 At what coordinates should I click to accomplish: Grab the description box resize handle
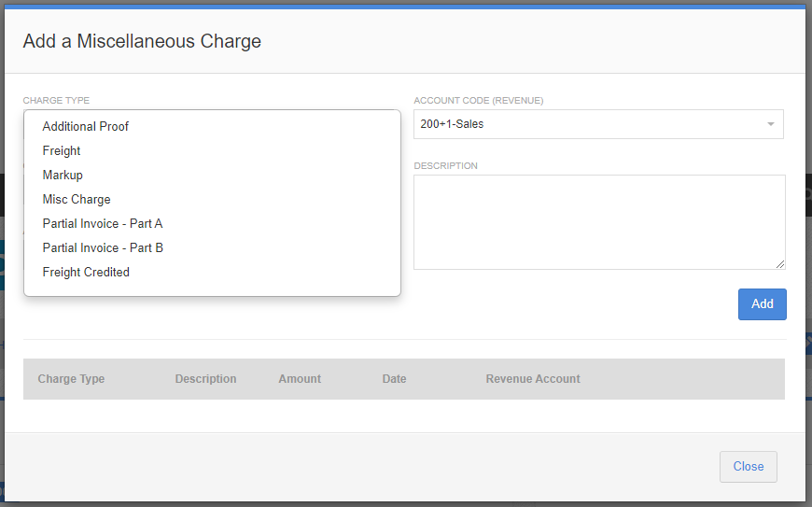tap(780, 264)
